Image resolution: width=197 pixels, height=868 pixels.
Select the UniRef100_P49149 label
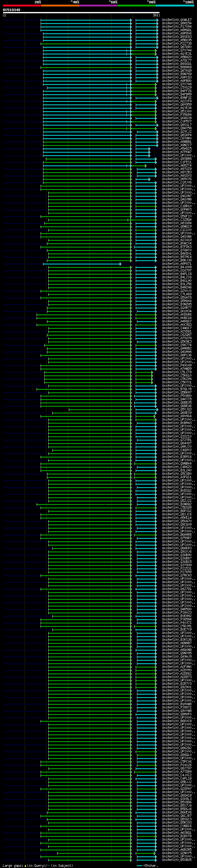click(x=177, y=365)
